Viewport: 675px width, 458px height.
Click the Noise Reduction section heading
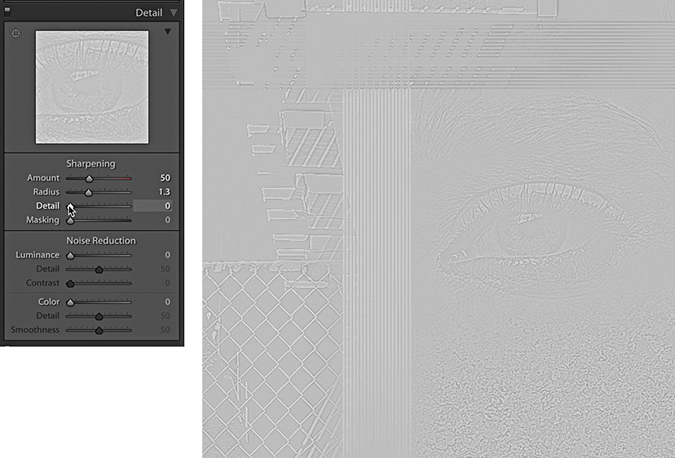pyautogui.click(x=101, y=241)
